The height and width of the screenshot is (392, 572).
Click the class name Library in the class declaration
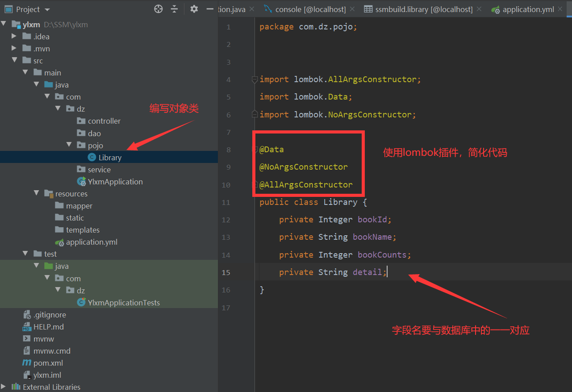340,202
